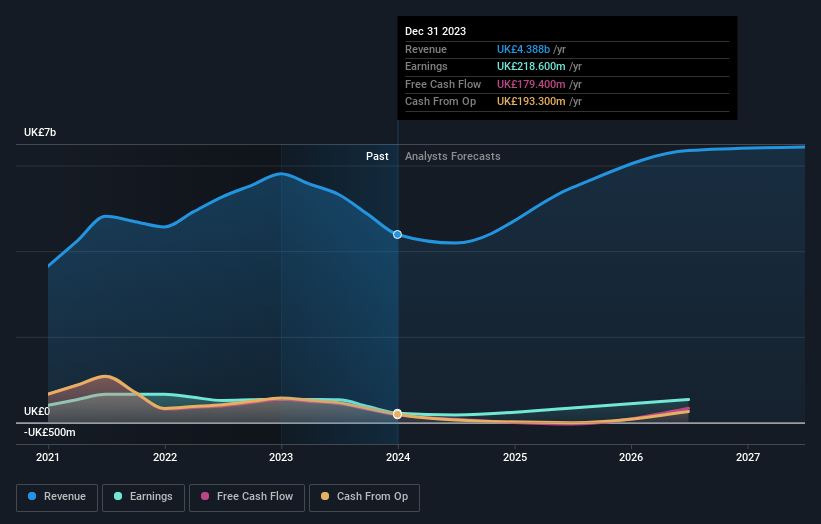Click the 2025 x-axis label
This screenshot has width=821, height=524.
click(515, 458)
